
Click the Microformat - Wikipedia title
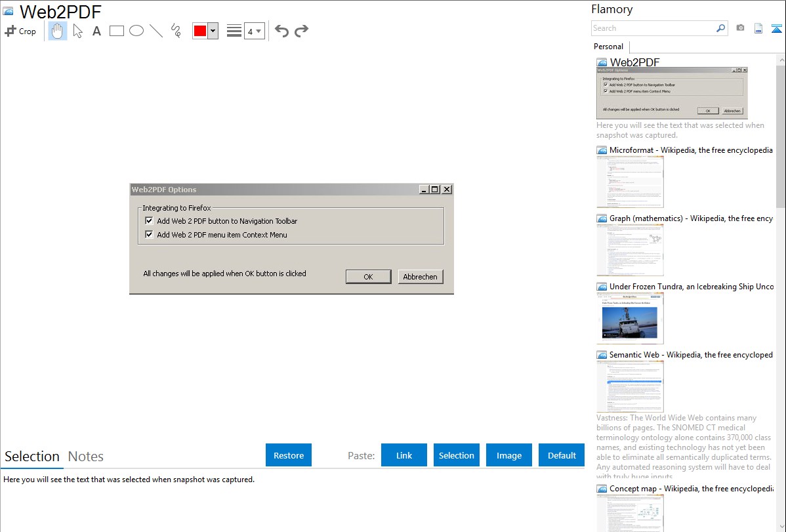(x=691, y=150)
